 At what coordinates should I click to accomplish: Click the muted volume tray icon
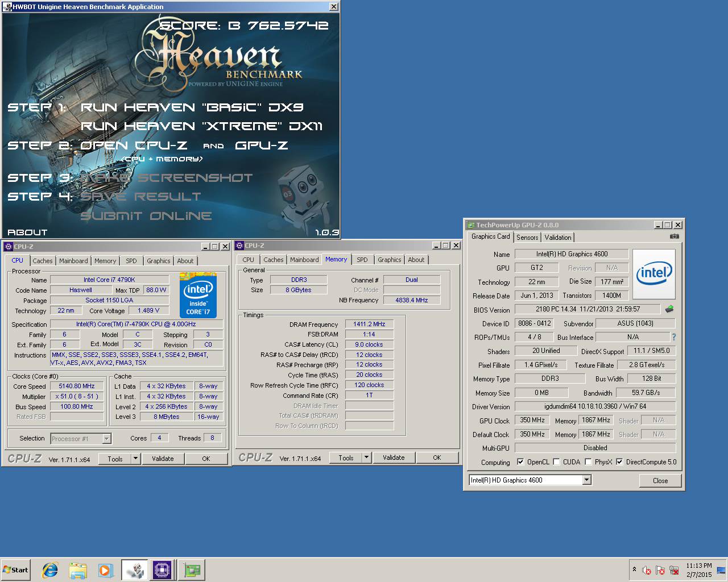pyautogui.click(x=647, y=570)
